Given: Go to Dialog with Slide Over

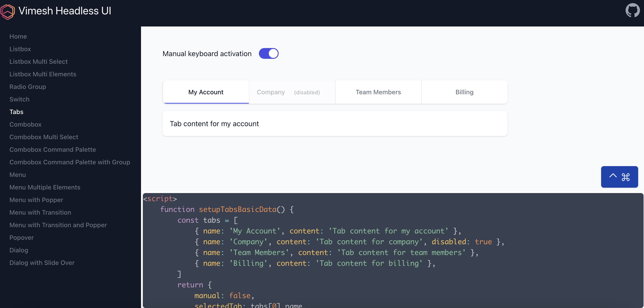Looking at the screenshot, I should [x=42, y=262].
